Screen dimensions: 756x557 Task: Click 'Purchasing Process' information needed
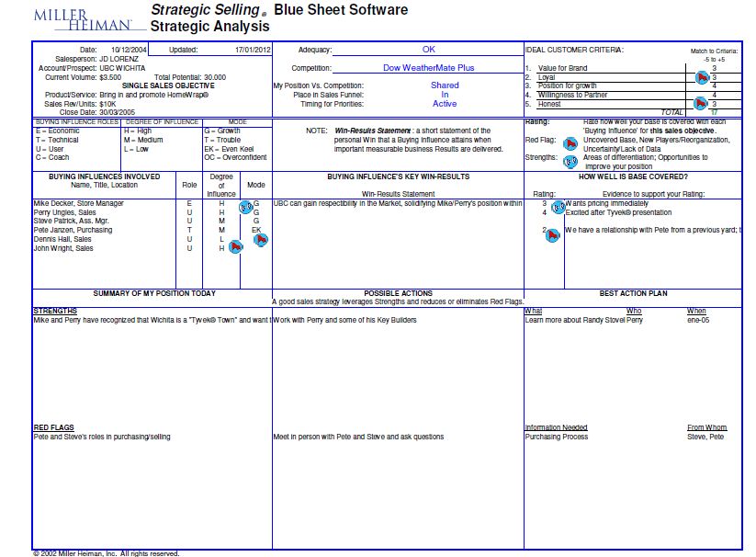(x=557, y=437)
